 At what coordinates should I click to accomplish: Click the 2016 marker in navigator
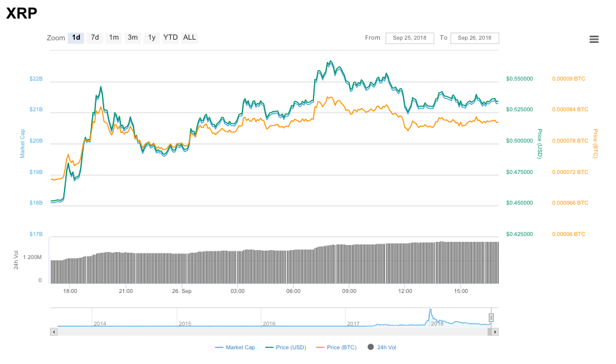coord(269,324)
